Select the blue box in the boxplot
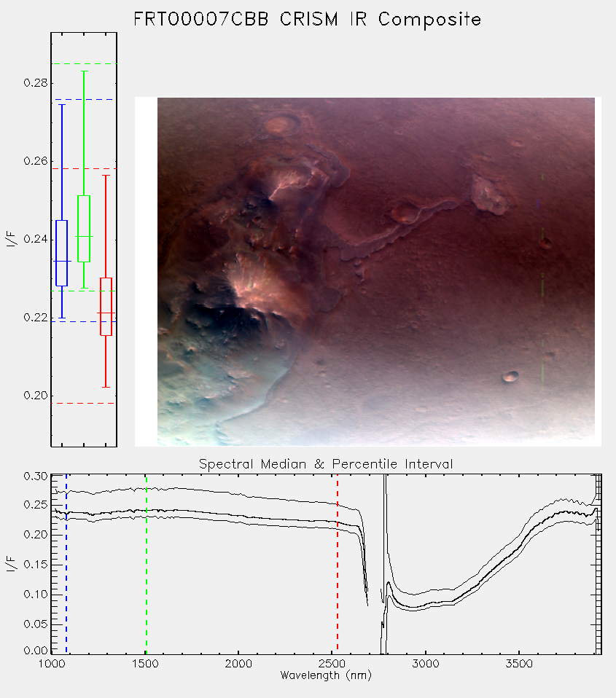This screenshot has height=698, width=616. point(61,253)
